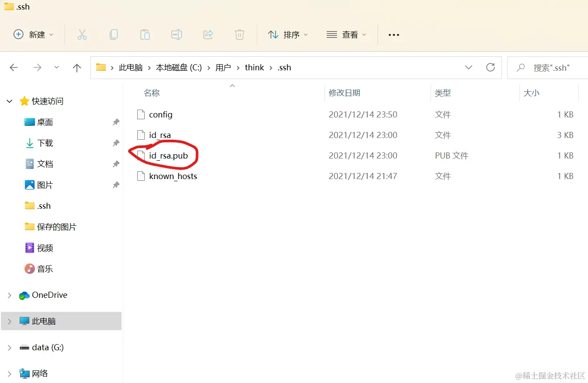The height and width of the screenshot is (383, 588).
Task: Open 保存的图片 folder in sidebar
Action: click(x=56, y=227)
